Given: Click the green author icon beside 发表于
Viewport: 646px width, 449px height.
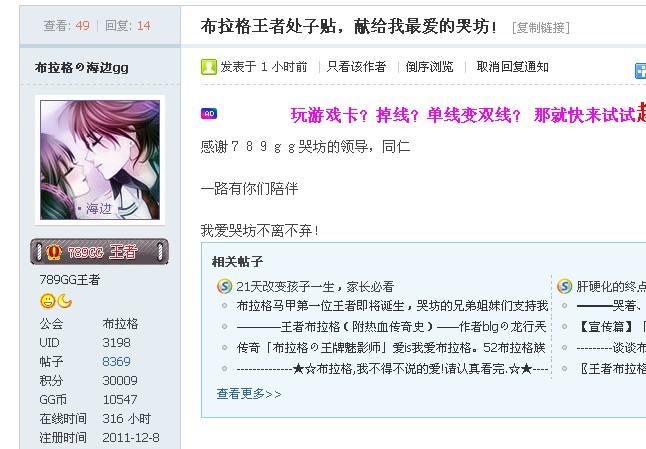Looking at the screenshot, I should point(209,67).
